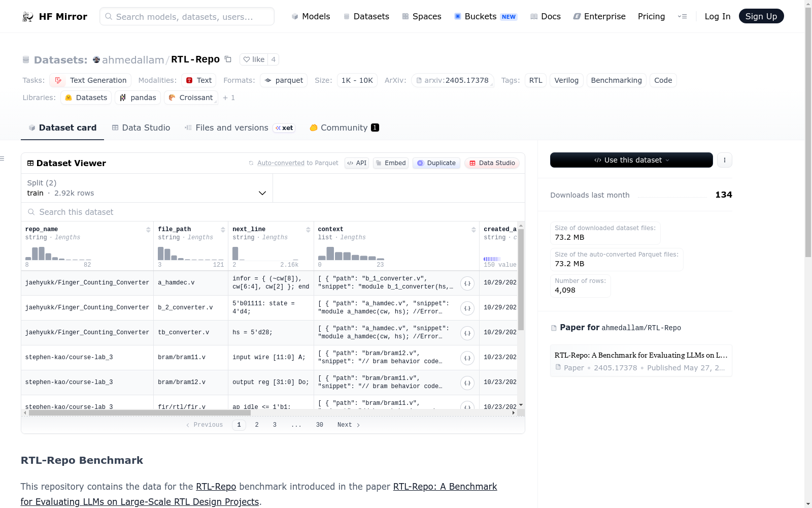Expand the JSON viewer for tb_converter.v row
This screenshot has height=508, width=812.
(x=467, y=333)
